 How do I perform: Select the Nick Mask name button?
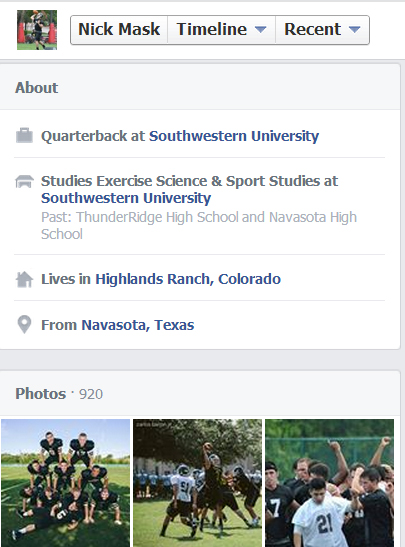119,30
